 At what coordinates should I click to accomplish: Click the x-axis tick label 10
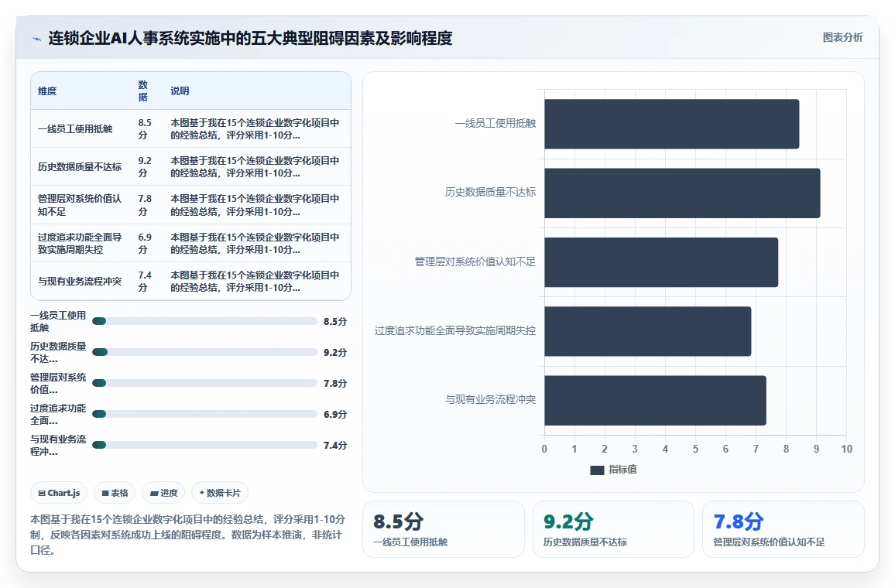(846, 449)
